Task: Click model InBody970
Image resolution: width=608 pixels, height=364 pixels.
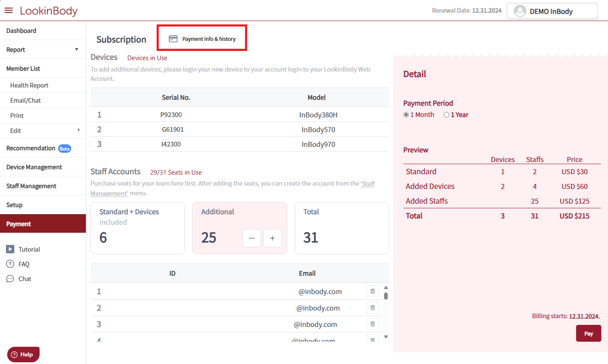Action: coord(318,144)
